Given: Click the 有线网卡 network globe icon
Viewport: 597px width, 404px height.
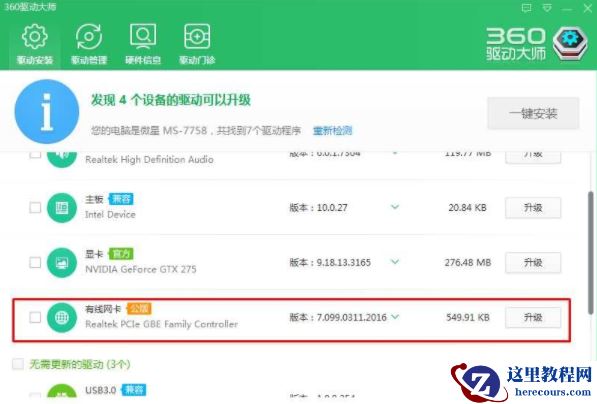Looking at the screenshot, I should pos(62,317).
